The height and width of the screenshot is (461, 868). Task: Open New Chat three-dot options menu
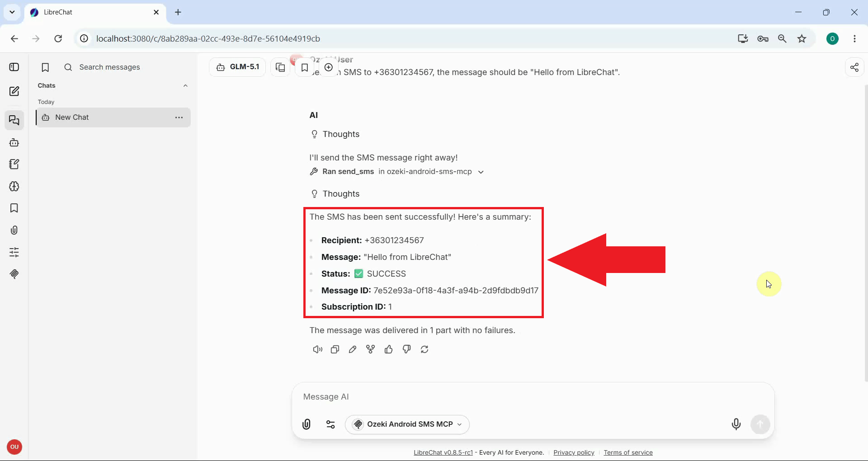pos(179,118)
